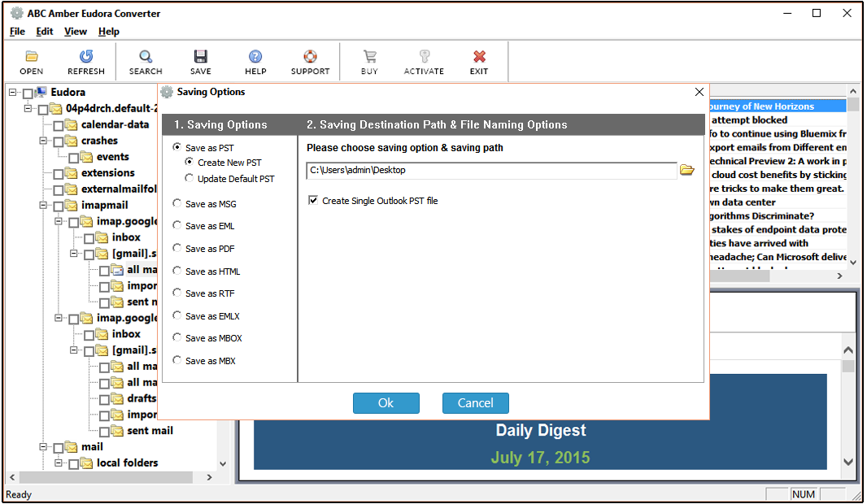
Task: Click the mail folder icon
Action: (72, 446)
